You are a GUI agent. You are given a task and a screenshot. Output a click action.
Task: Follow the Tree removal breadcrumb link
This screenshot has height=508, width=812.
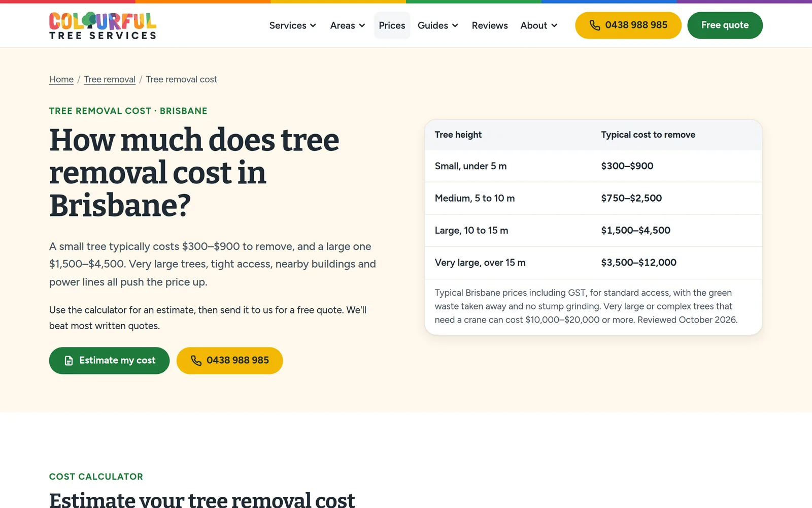coord(110,79)
